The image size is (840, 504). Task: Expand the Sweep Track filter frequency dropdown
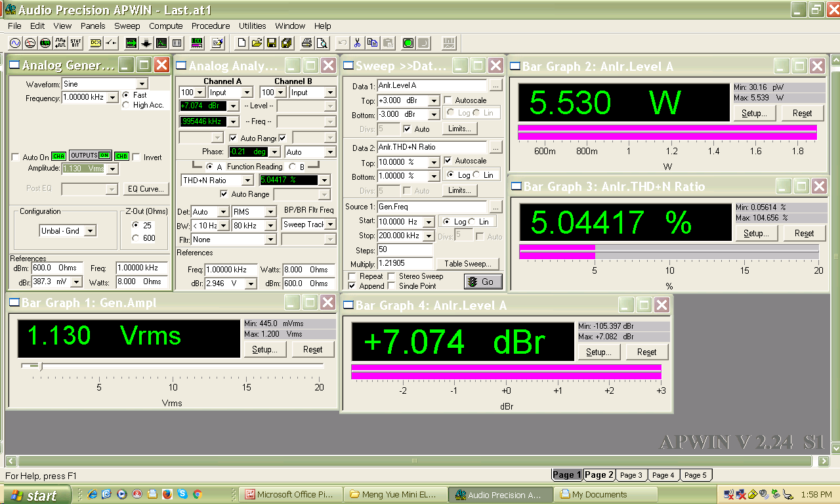click(330, 224)
